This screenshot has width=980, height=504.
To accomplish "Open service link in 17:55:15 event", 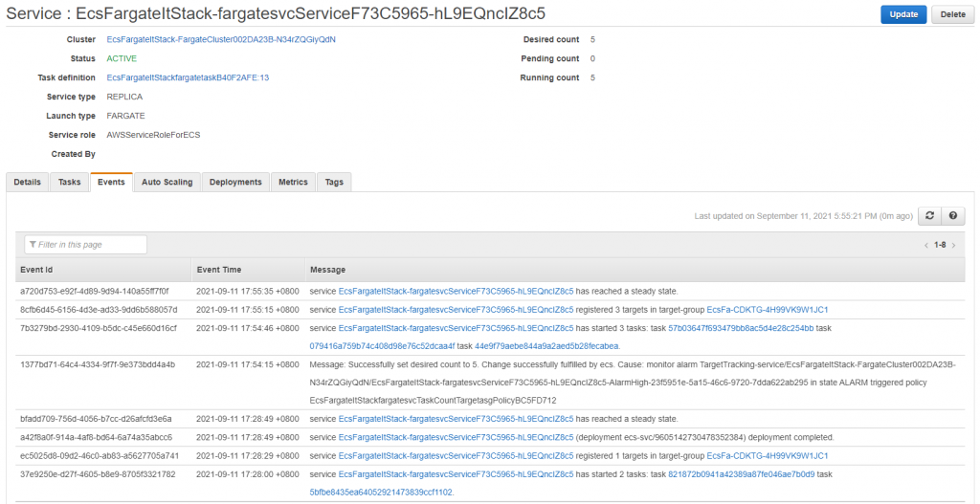I will (456, 310).
